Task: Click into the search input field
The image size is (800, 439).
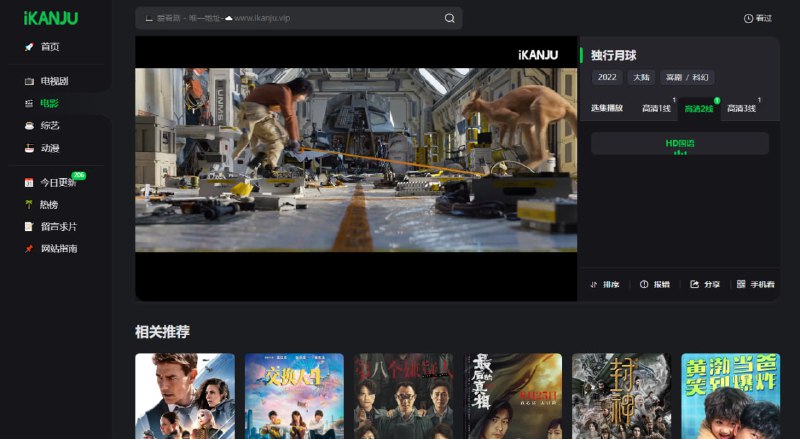Action: [290, 18]
